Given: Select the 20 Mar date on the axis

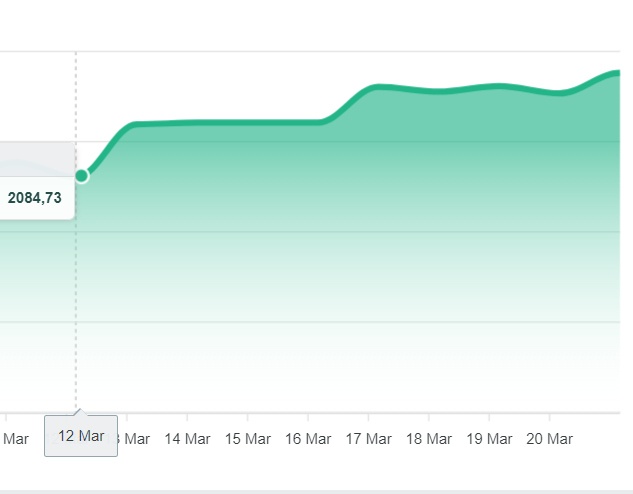Looking at the screenshot, I should 549,439.
